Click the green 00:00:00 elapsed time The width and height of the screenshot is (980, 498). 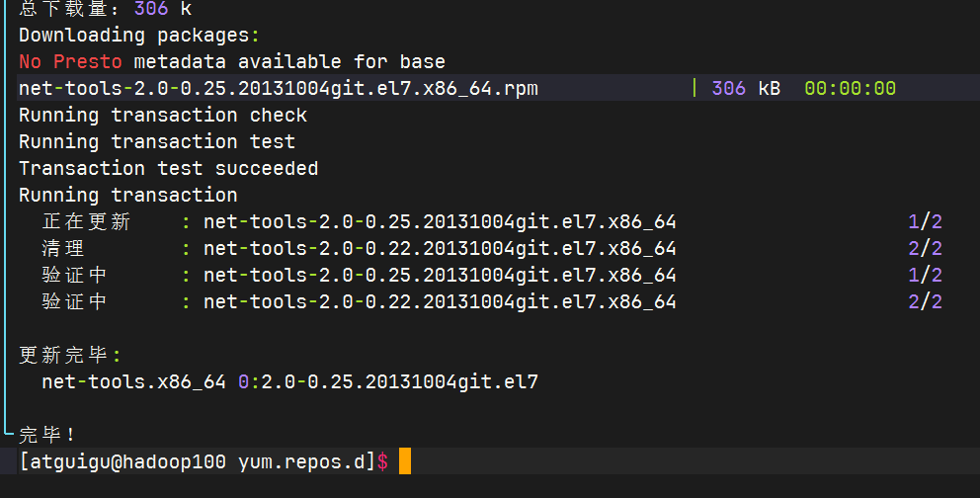[x=850, y=88]
